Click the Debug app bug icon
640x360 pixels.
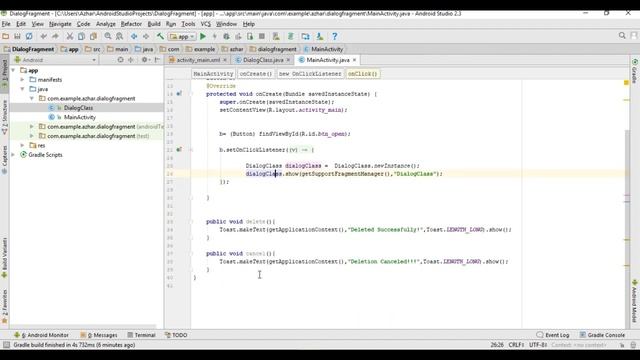(x=226, y=36)
